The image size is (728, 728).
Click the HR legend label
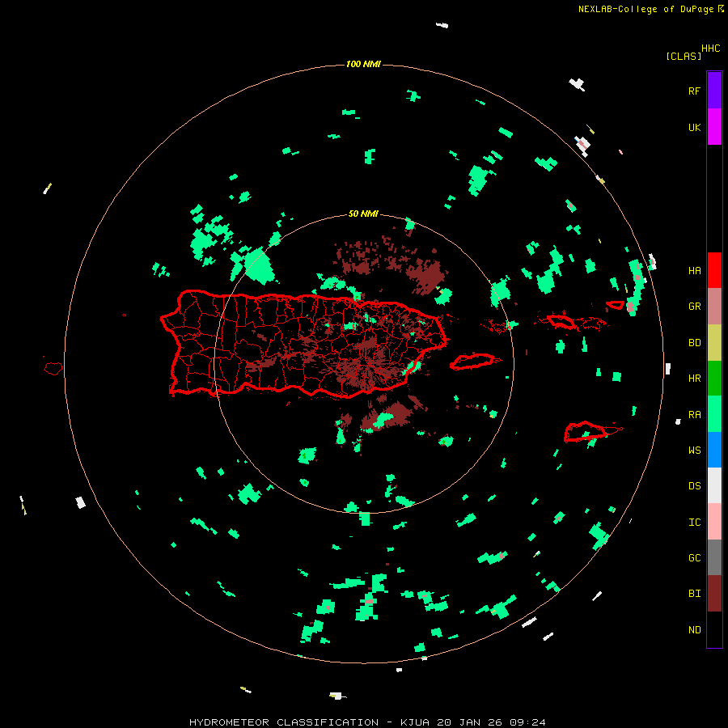tap(694, 379)
